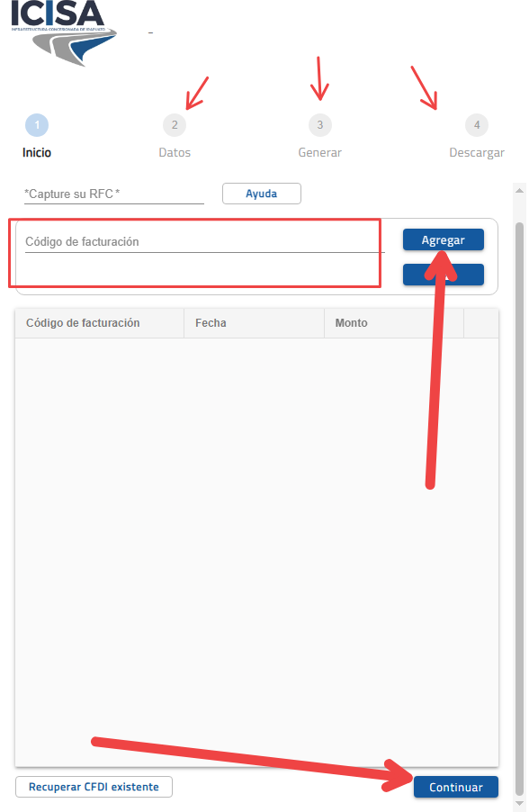This screenshot has width=529, height=812.
Task: Open the Generar step label
Action: [x=320, y=153]
